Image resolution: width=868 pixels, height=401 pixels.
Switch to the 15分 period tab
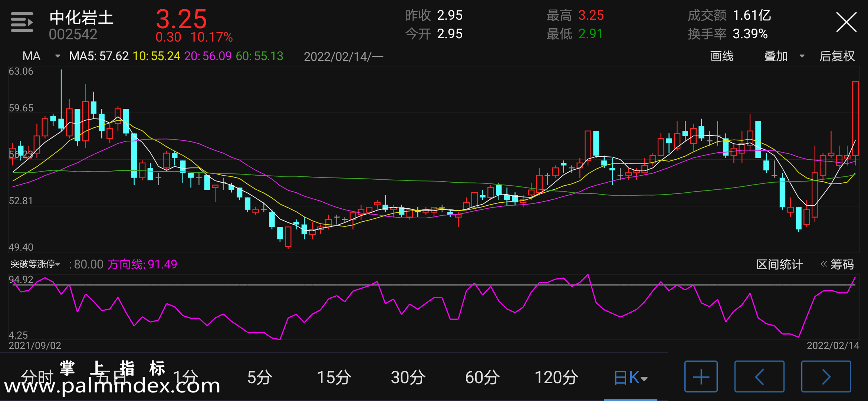(x=334, y=378)
